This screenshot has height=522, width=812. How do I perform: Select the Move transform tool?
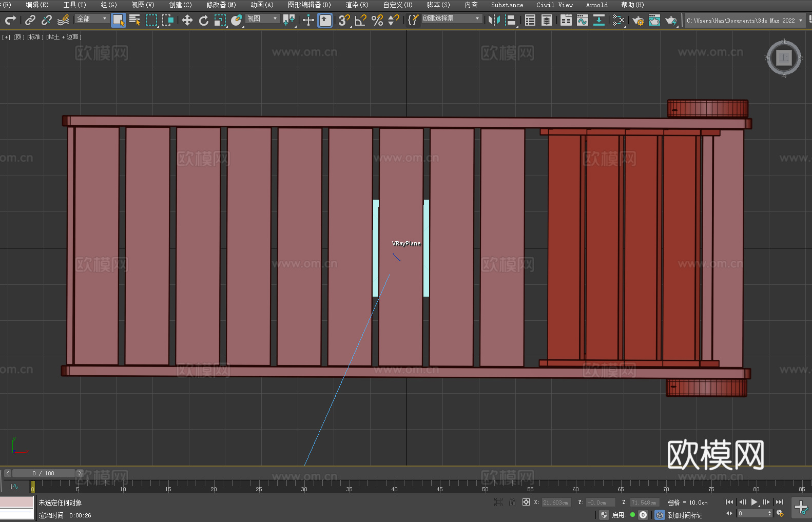tap(187, 20)
